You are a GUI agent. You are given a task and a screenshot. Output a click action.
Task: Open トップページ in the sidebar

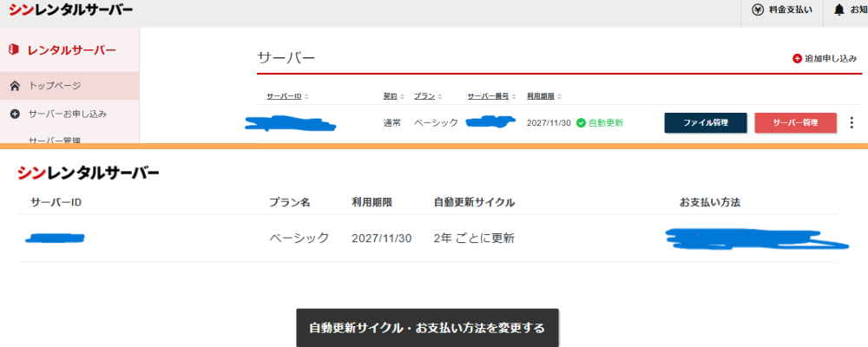click(69, 86)
